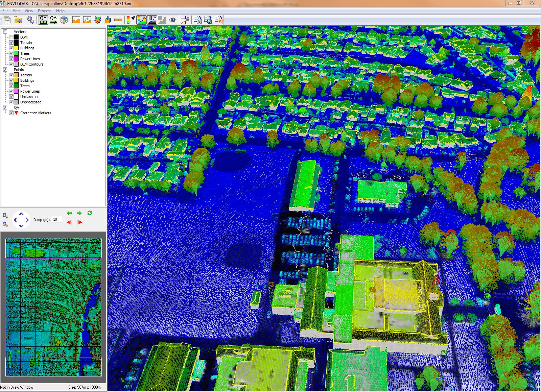Enable the DSM vectors checkbox
The height and width of the screenshot is (392, 541).
(11, 37)
